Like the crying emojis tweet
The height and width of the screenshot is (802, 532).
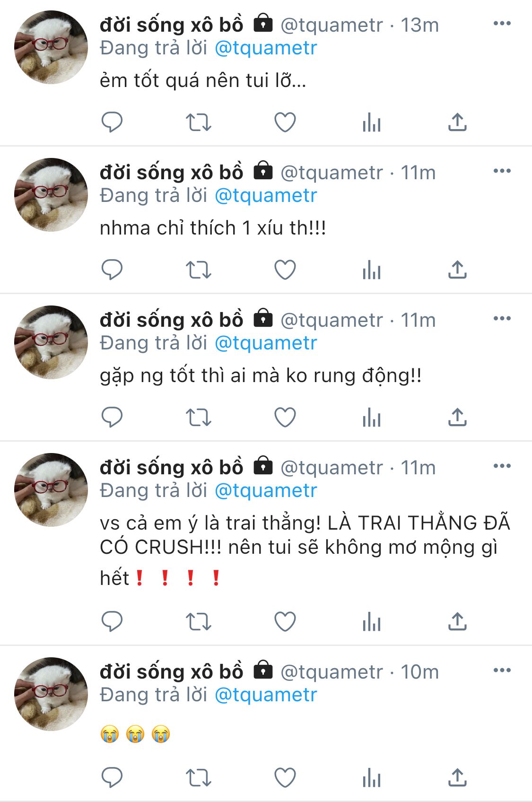[285, 777]
